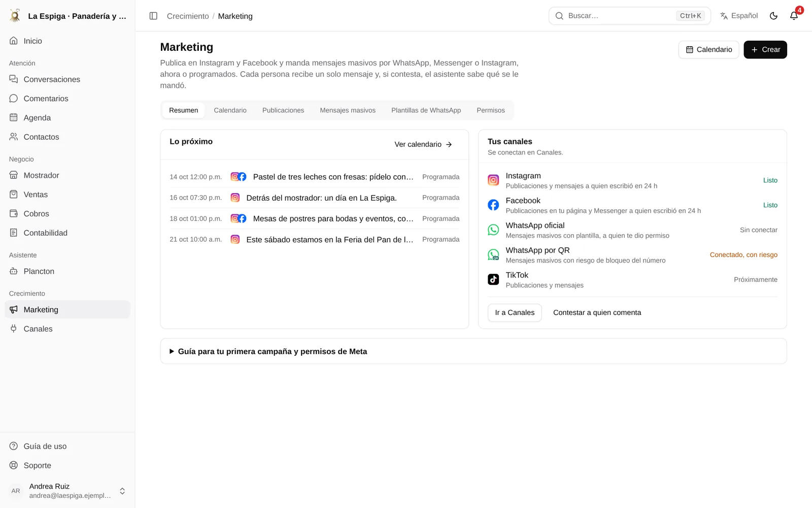Screen dimensions: 812x508
Task: Open Guía de uso
Action: click(x=67, y=447)
